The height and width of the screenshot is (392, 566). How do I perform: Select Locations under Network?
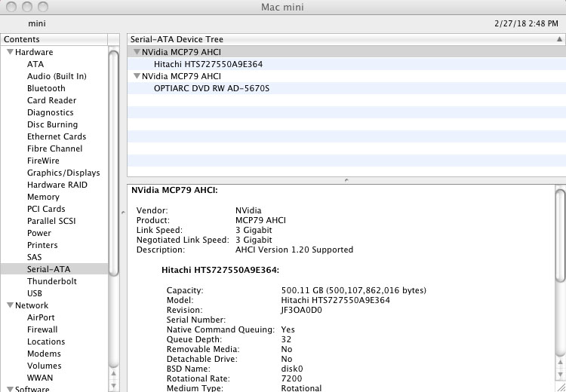point(46,341)
